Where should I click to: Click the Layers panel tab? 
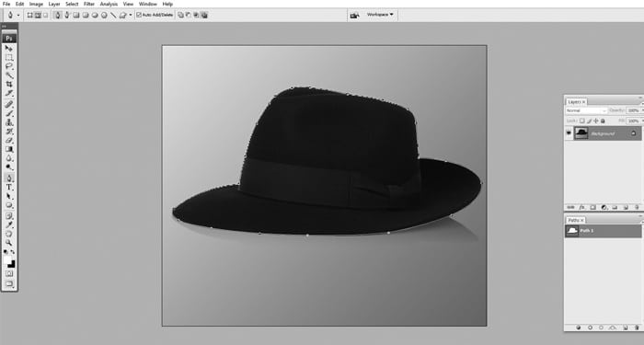[x=577, y=101]
